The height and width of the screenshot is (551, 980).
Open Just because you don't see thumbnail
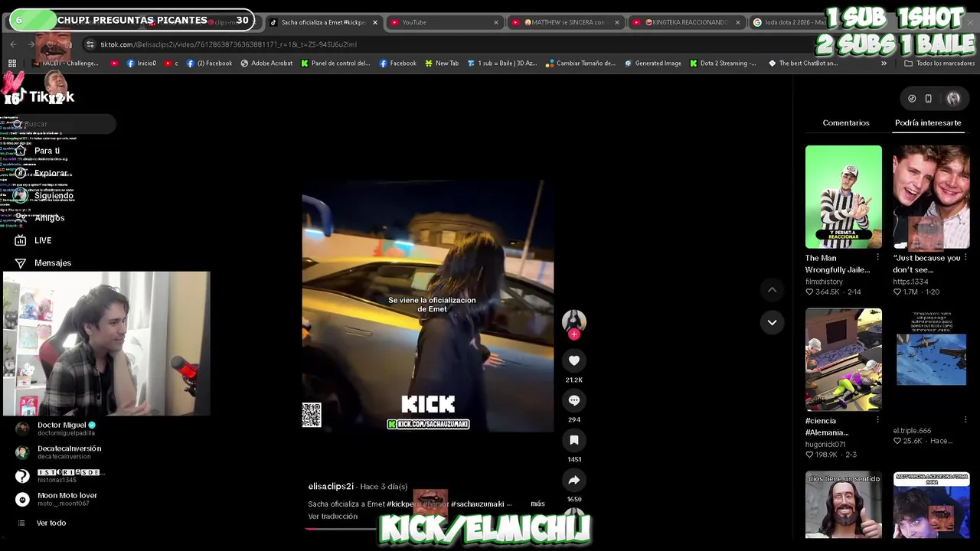point(931,197)
